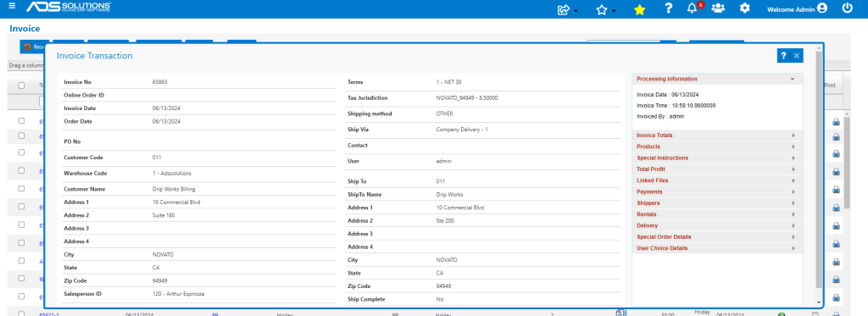The image size is (868, 316).
Task: Expand the Special Order Details section
Action: click(x=717, y=237)
